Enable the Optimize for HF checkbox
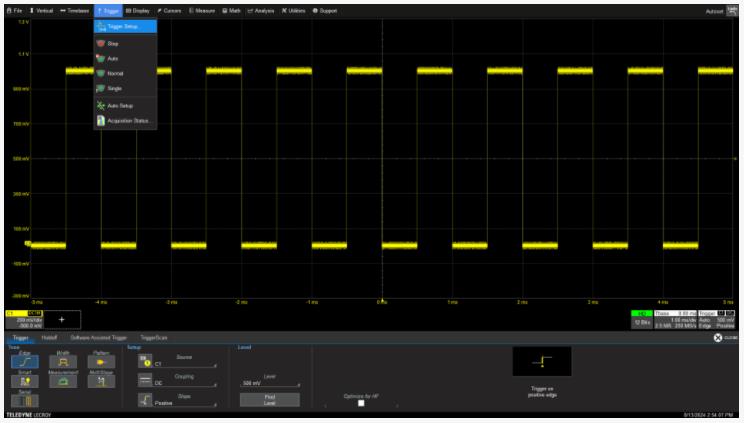Image resolution: width=744 pixels, height=423 pixels. point(361,403)
